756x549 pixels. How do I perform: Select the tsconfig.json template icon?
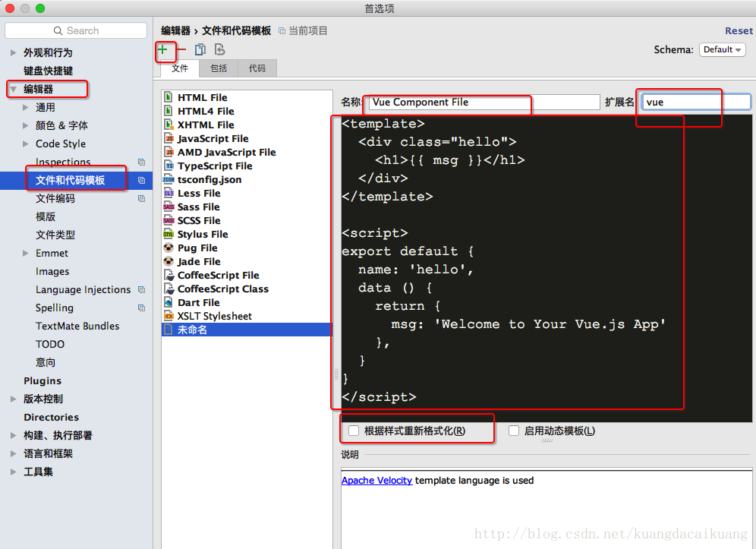(x=169, y=179)
